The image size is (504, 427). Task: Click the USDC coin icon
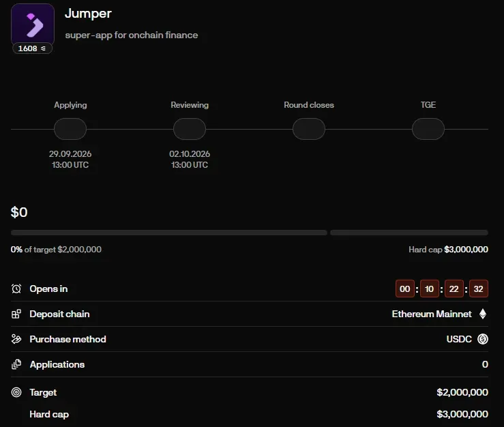[483, 339]
